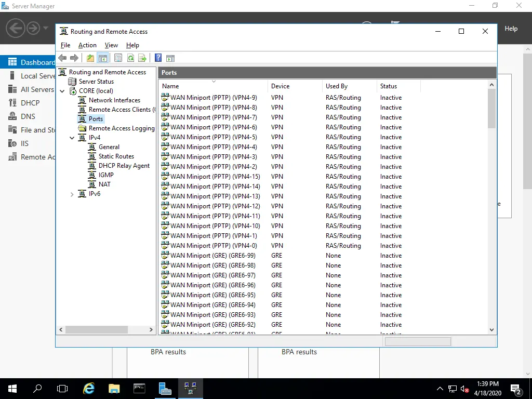Go up one level with folder icon
Screen dimensions: 532x399
[90, 58]
